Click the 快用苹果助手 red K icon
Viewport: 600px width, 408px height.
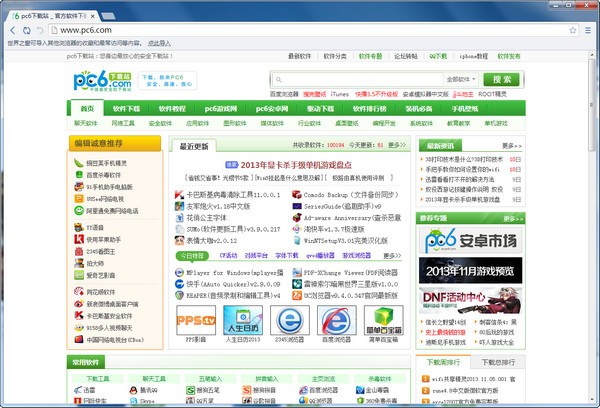click(x=79, y=239)
